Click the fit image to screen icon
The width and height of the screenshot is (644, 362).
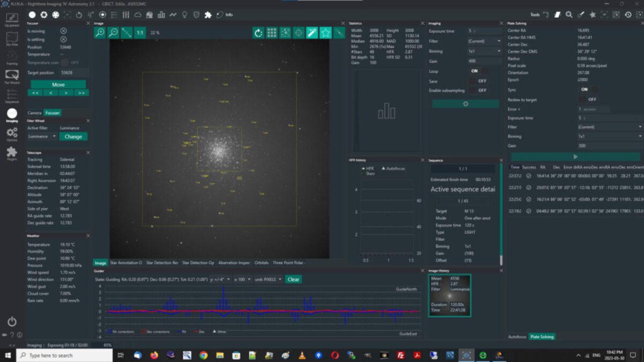click(x=126, y=33)
